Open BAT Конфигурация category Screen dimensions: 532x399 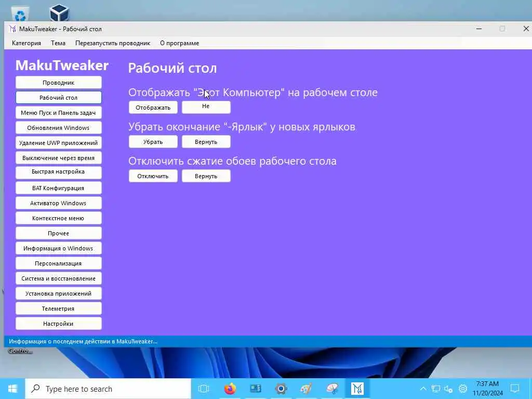pyautogui.click(x=58, y=188)
